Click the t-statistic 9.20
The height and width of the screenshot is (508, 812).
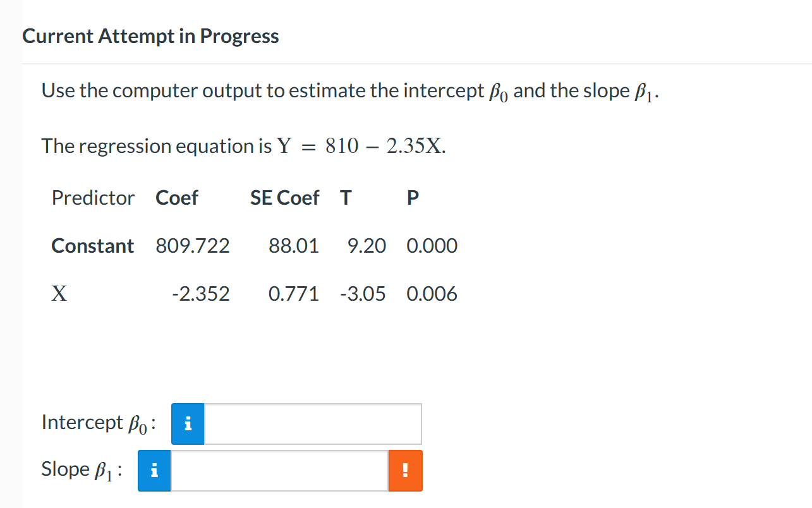367,246
